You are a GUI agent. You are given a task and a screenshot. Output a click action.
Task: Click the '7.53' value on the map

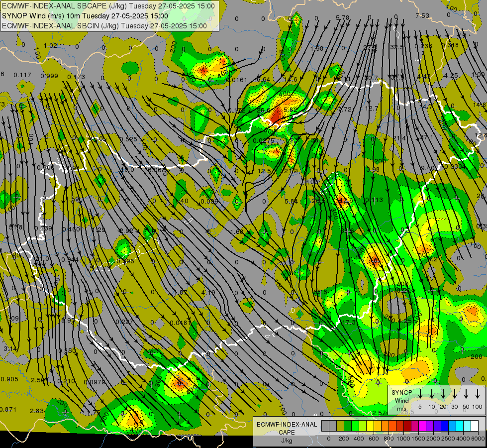pyautogui.click(x=422, y=15)
